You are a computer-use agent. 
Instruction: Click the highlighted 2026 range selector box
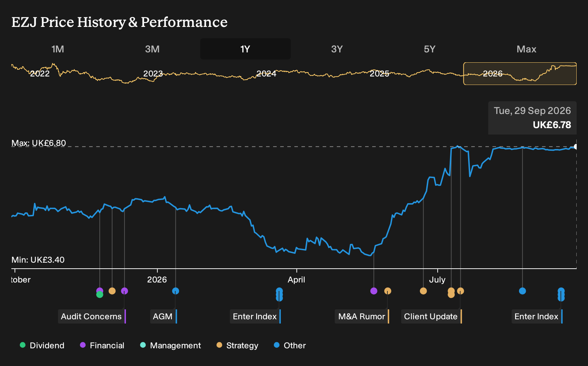pyautogui.click(x=520, y=74)
